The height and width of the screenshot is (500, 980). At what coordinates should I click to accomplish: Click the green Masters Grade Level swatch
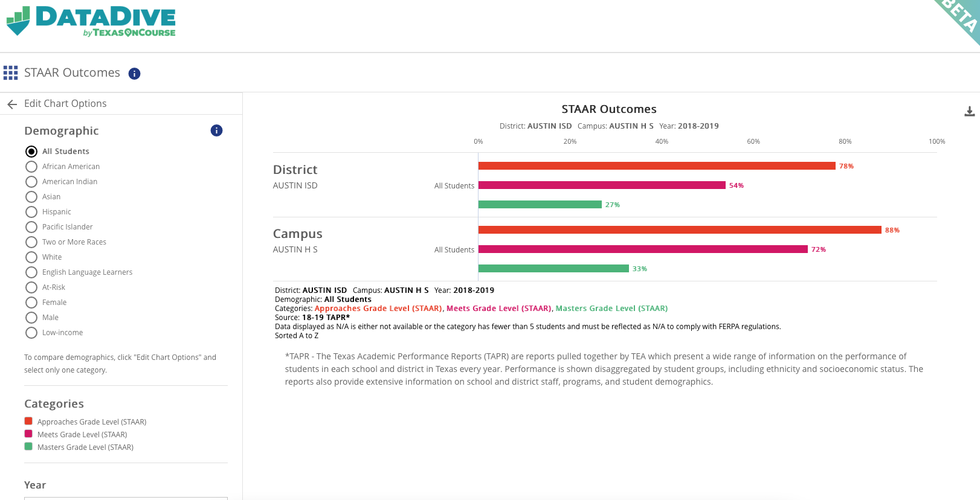pyautogui.click(x=28, y=446)
